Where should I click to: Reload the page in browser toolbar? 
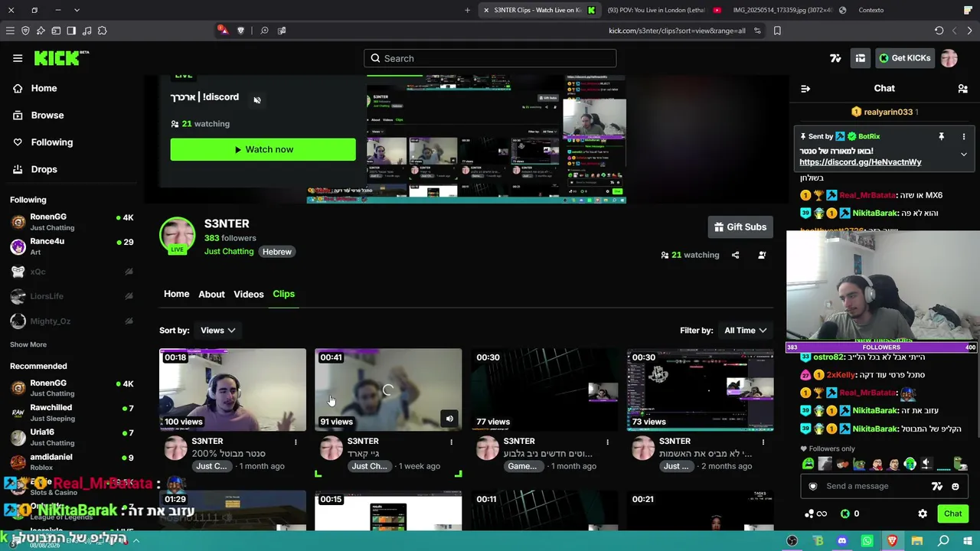[939, 31]
